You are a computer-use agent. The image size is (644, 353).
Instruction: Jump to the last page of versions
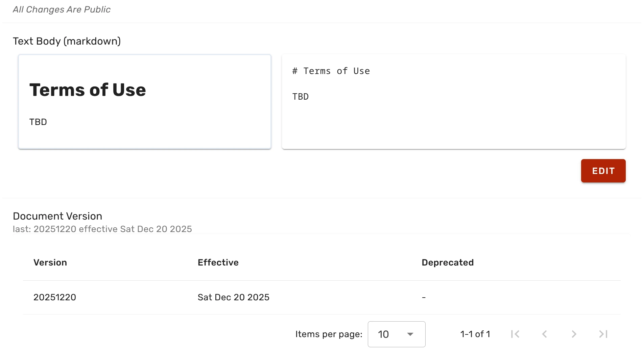tap(603, 334)
